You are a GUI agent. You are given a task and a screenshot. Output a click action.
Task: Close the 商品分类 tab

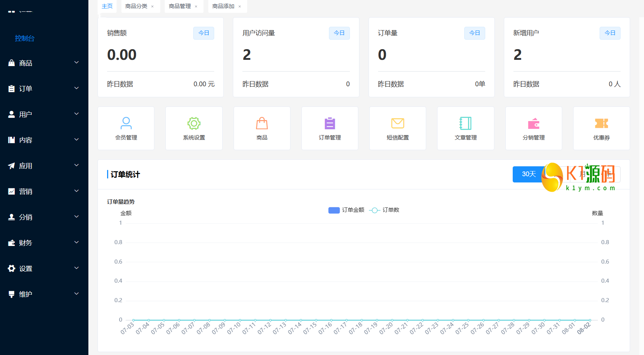pos(153,7)
